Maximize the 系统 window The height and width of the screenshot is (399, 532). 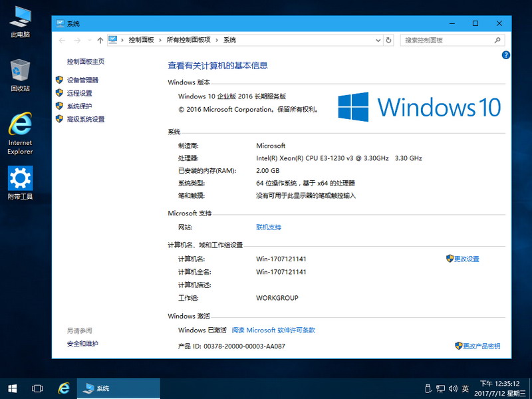[x=475, y=23]
